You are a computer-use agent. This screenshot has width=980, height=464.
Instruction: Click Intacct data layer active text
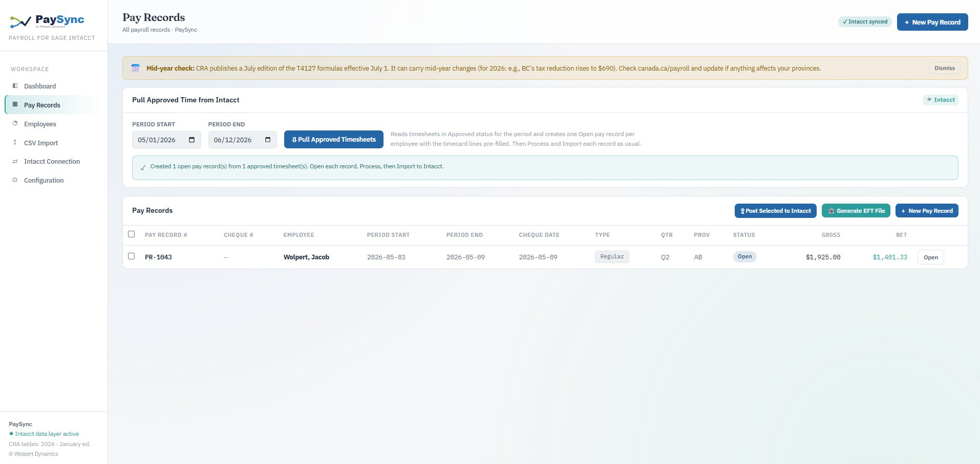pyautogui.click(x=47, y=434)
